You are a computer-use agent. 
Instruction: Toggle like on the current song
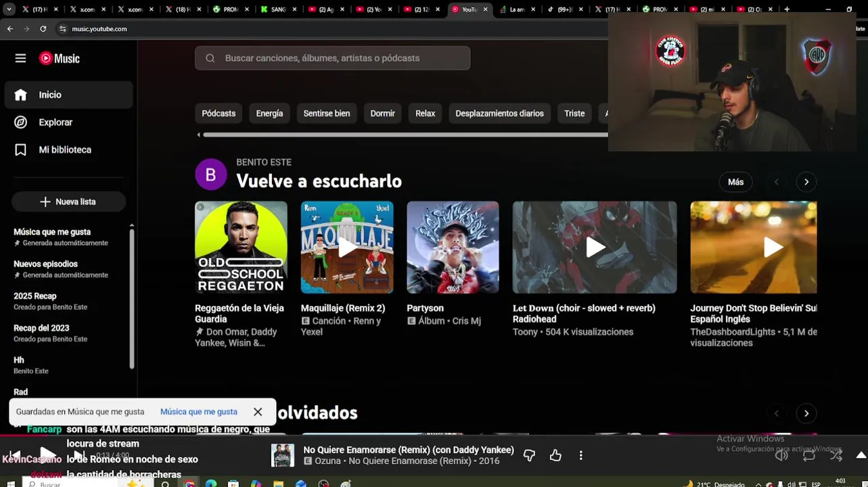click(555, 455)
